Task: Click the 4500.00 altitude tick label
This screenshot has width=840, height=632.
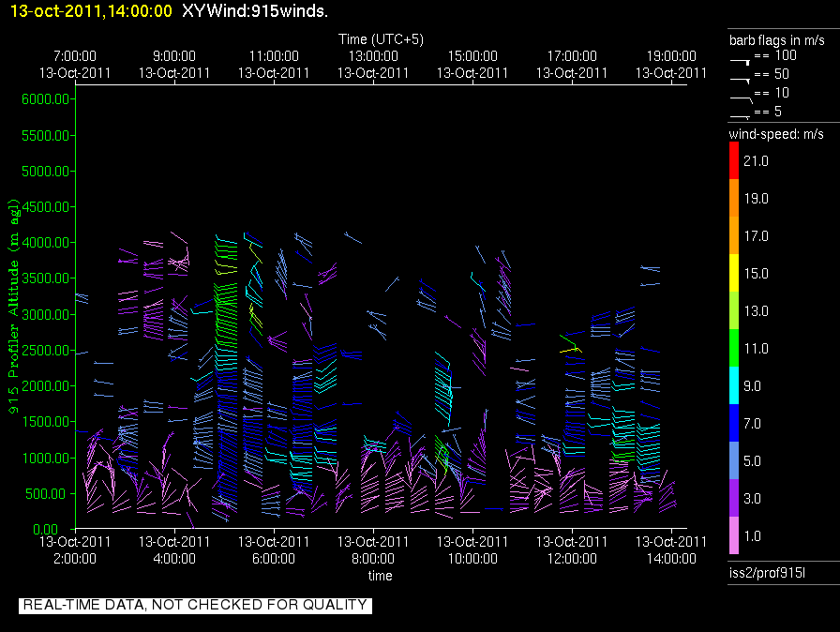Action: [x=46, y=206]
